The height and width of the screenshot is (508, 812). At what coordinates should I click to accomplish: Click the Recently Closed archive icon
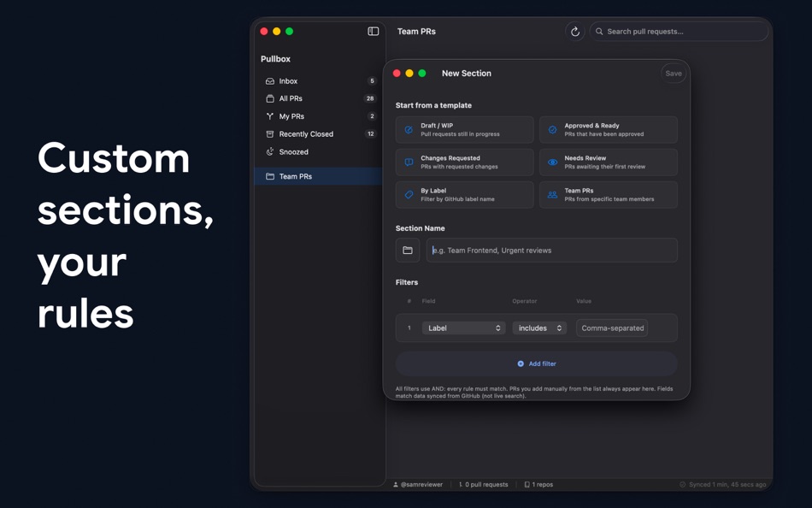(x=270, y=133)
